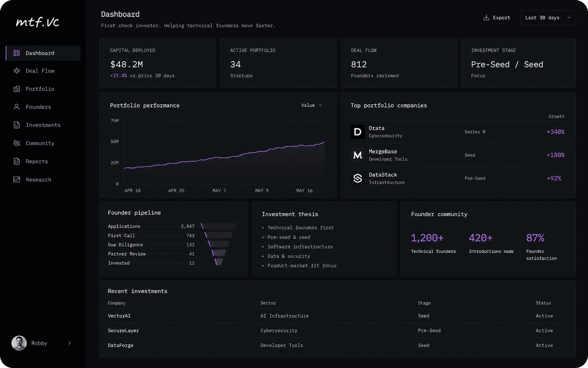
Task: Click the DataStack company logo
Action: 357,178
